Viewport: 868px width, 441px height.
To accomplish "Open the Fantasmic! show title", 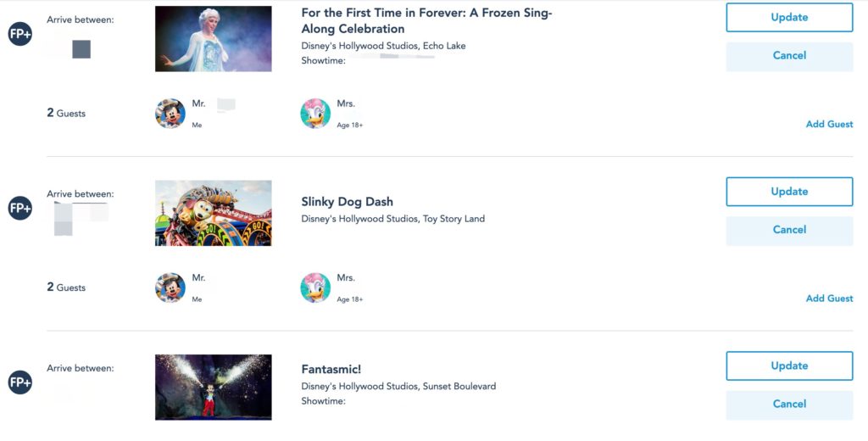I will [x=331, y=370].
